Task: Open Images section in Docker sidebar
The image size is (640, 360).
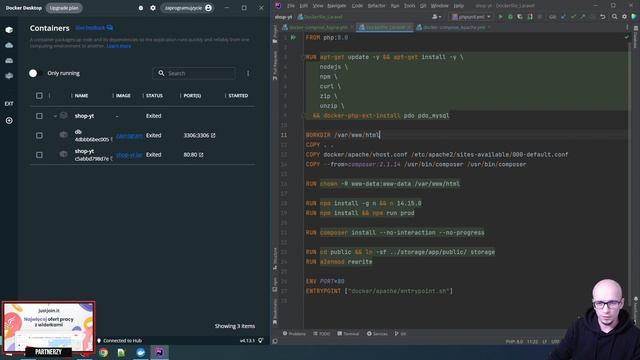Action: [9, 45]
